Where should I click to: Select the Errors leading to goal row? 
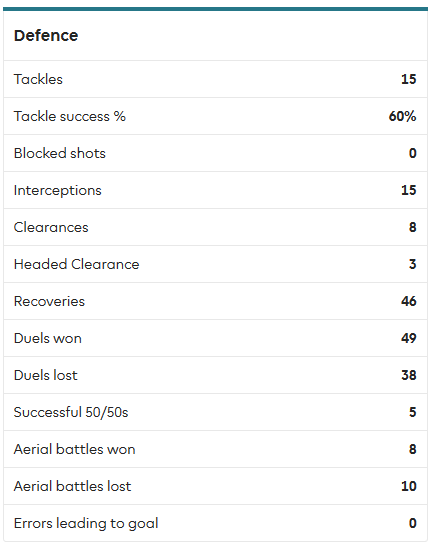pyautogui.click(x=215, y=523)
